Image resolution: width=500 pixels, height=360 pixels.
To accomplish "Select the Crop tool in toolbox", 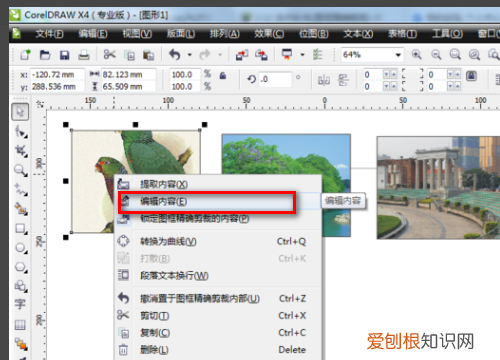I will [21, 151].
